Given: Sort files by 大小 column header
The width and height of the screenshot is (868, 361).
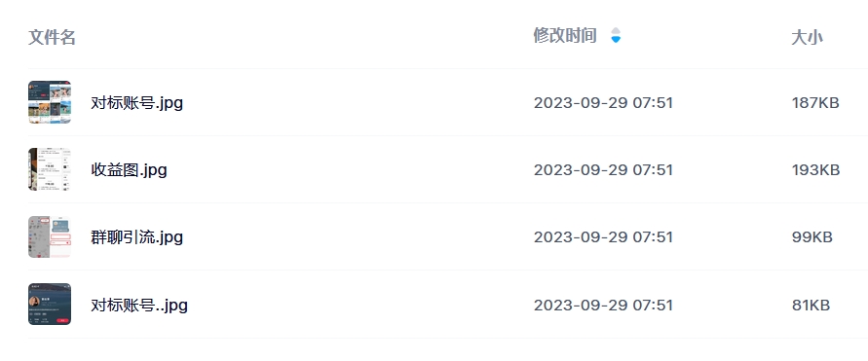Looking at the screenshot, I should pos(807,37).
